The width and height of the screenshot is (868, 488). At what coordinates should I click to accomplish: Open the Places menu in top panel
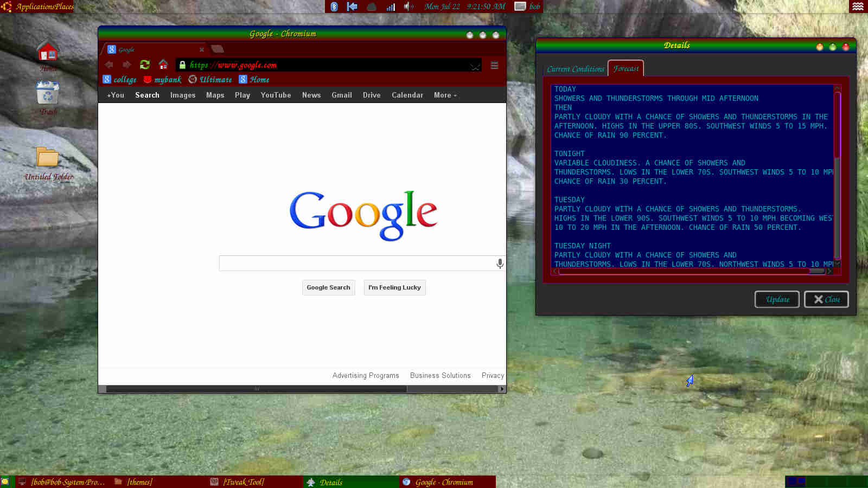tap(64, 7)
